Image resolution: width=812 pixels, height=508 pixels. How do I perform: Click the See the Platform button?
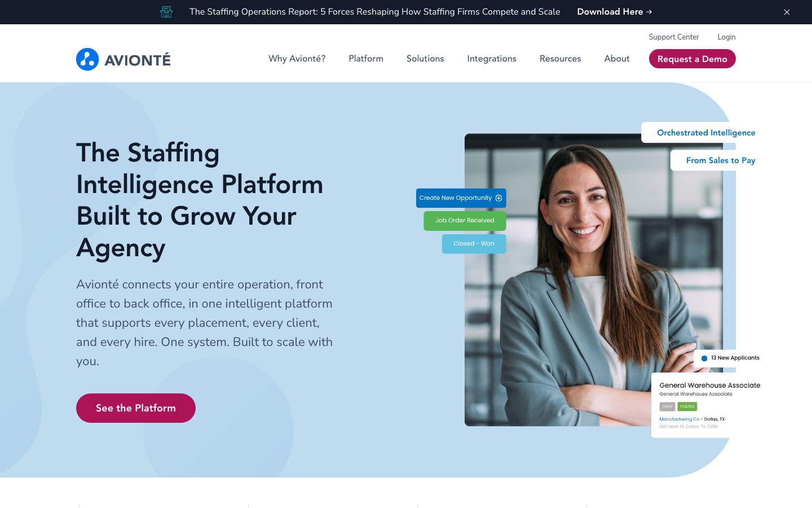[x=136, y=408]
